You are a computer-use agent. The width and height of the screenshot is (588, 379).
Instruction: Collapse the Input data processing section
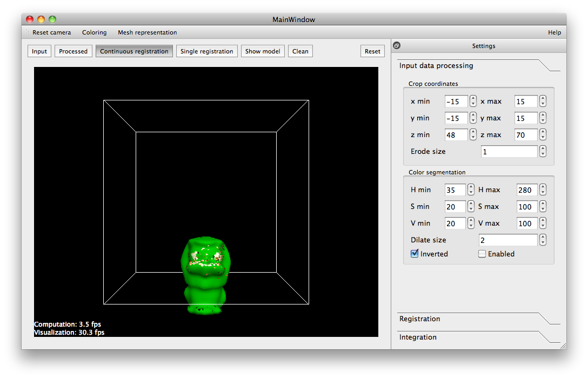[x=478, y=65]
